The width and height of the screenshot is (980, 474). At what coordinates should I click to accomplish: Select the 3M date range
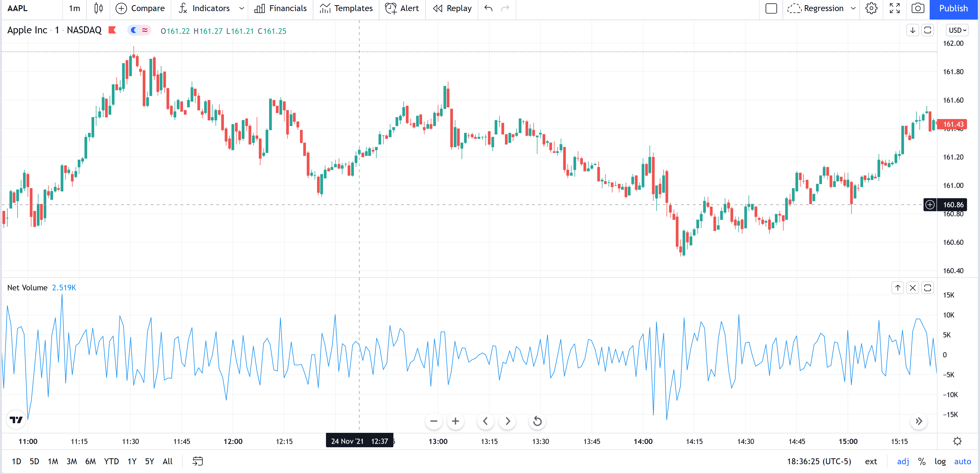pos(71,462)
